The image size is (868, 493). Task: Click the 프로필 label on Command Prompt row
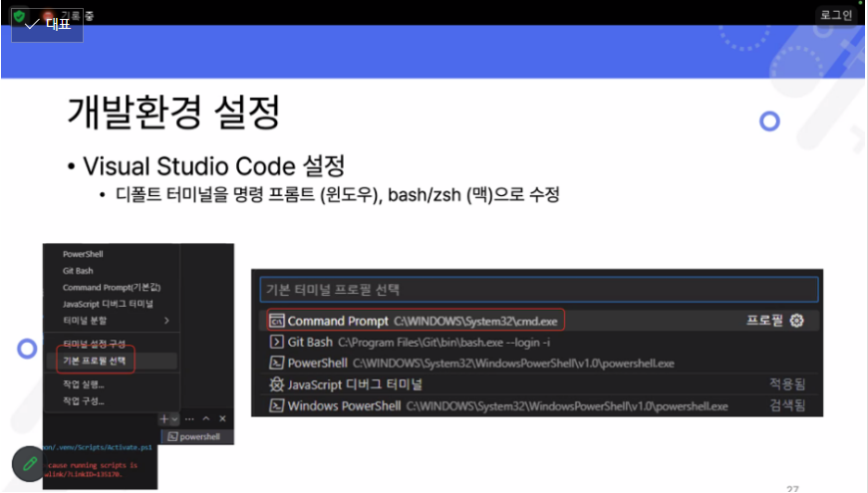coord(764,321)
